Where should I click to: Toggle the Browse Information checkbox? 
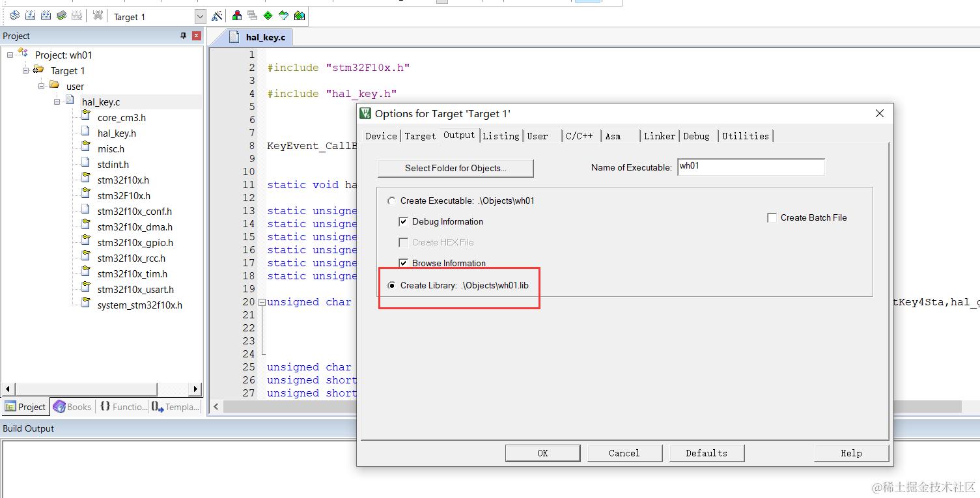coord(404,263)
